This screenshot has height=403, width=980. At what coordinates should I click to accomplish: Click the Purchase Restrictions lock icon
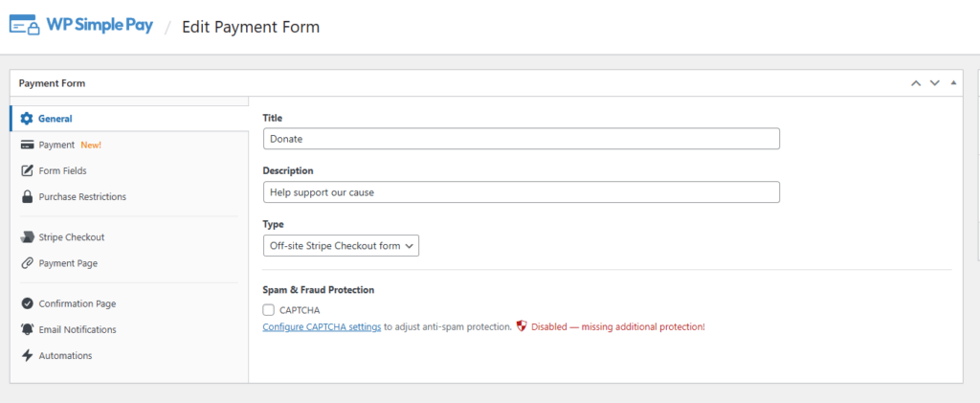(x=27, y=196)
